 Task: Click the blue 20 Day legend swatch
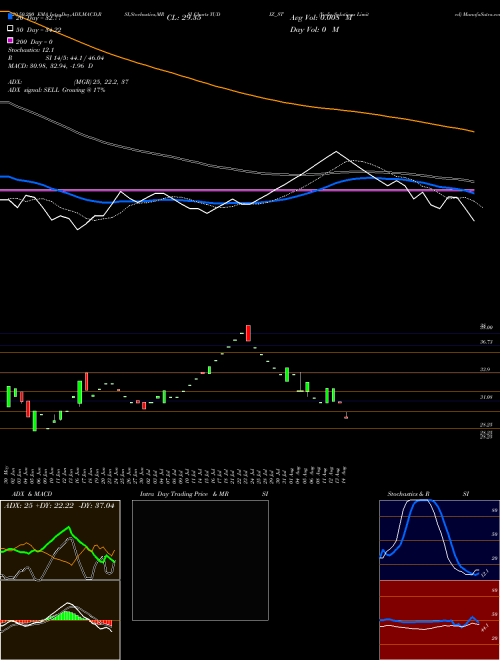10,17
